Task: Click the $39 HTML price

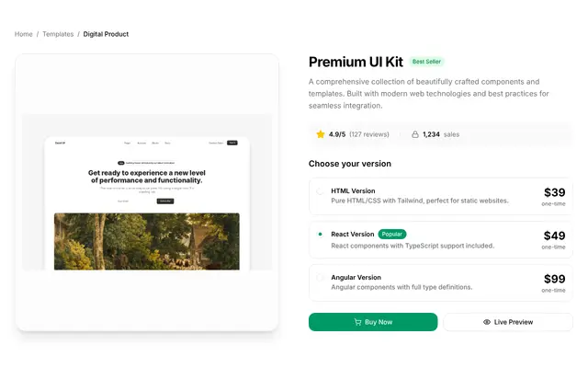Action: point(555,192)
